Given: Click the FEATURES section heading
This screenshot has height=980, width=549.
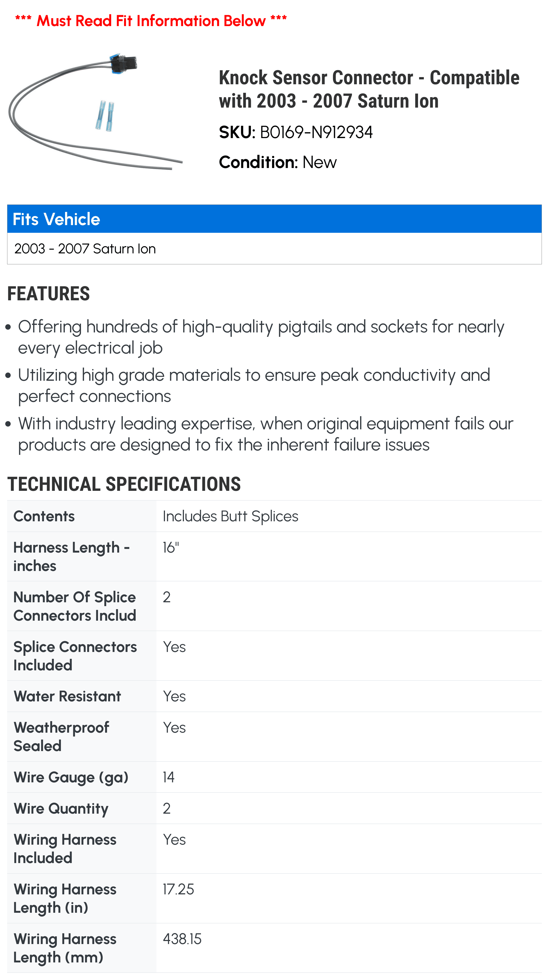Looking at the screenshot, I should 48,293.
